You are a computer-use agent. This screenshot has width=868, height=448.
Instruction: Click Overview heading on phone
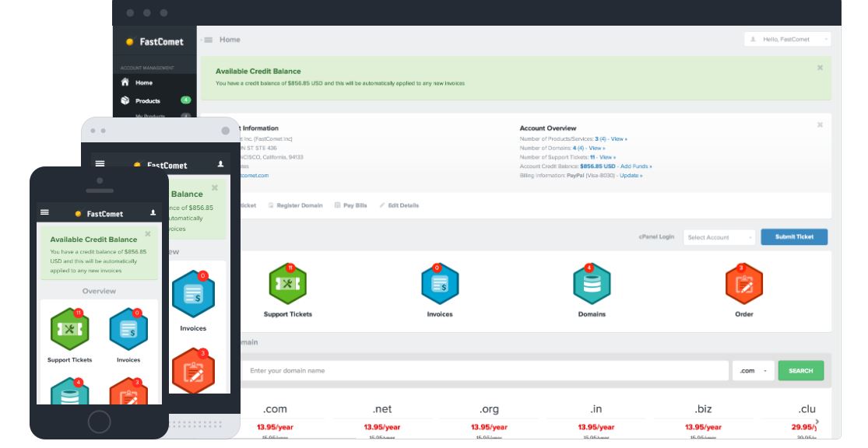[99, 291]
